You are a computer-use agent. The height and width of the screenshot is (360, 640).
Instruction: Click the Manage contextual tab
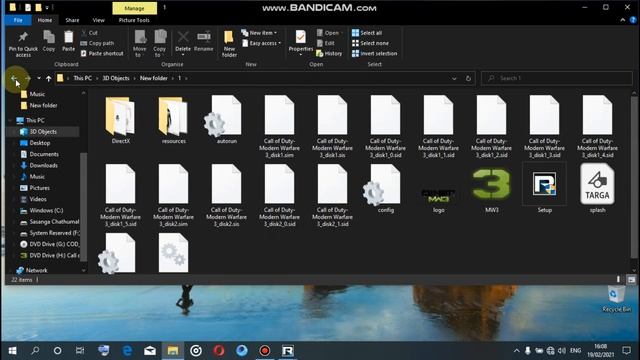tap(134, 8)
